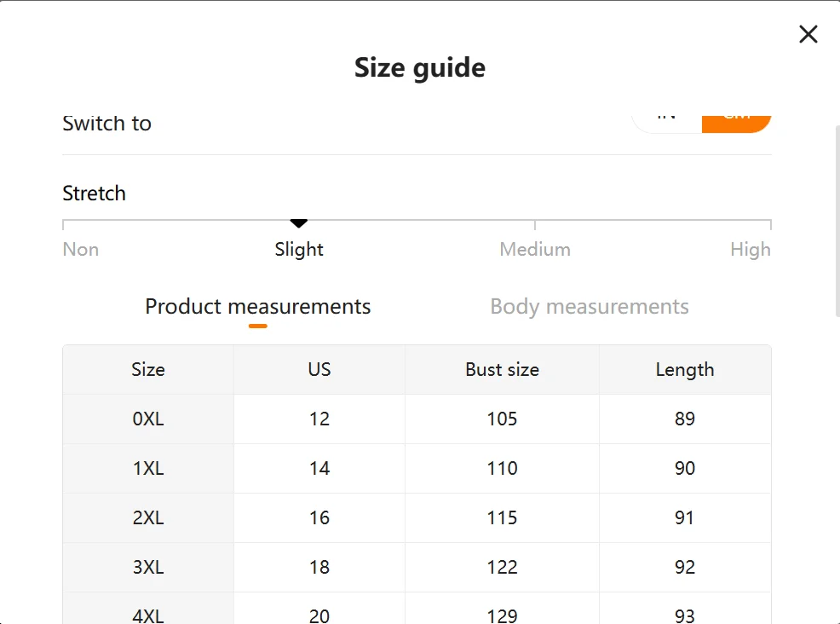Select the 0XL size row
The width and height of the screenshot is (840, 624).
pos(148,419)
